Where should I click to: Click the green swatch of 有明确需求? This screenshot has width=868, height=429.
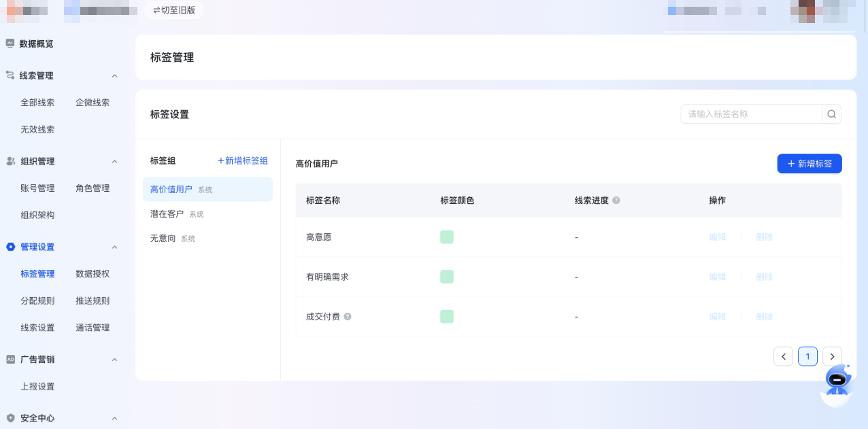pyautogui.click(x=447, y=277)
